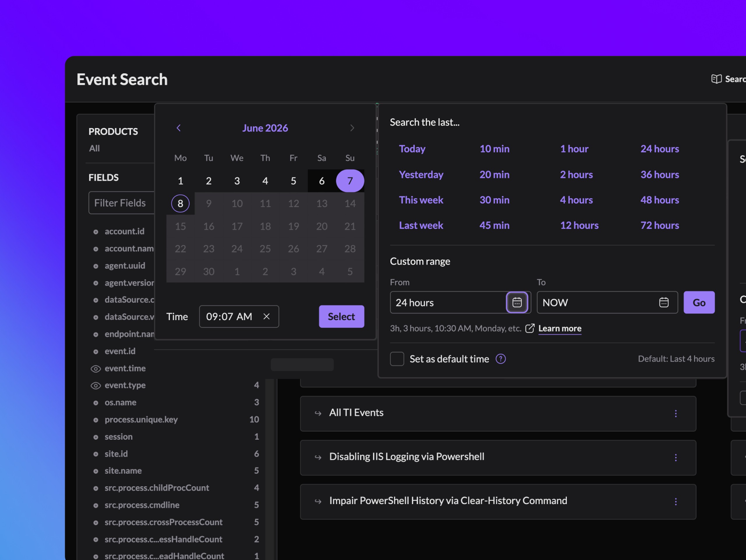
Task: Click the Filter Fields input
Action: pos(122,203)
